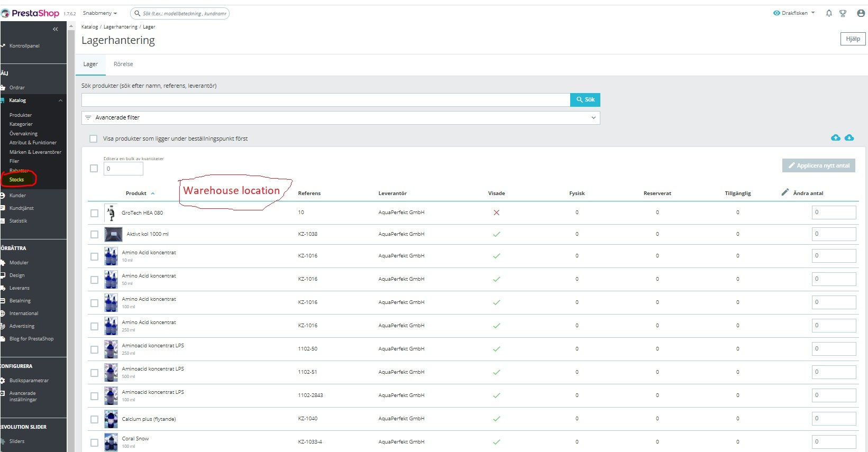Click the PrestaShop logo
Viewport: 868px width, 452px height.
pyautogui.click(x=31, y=13)
